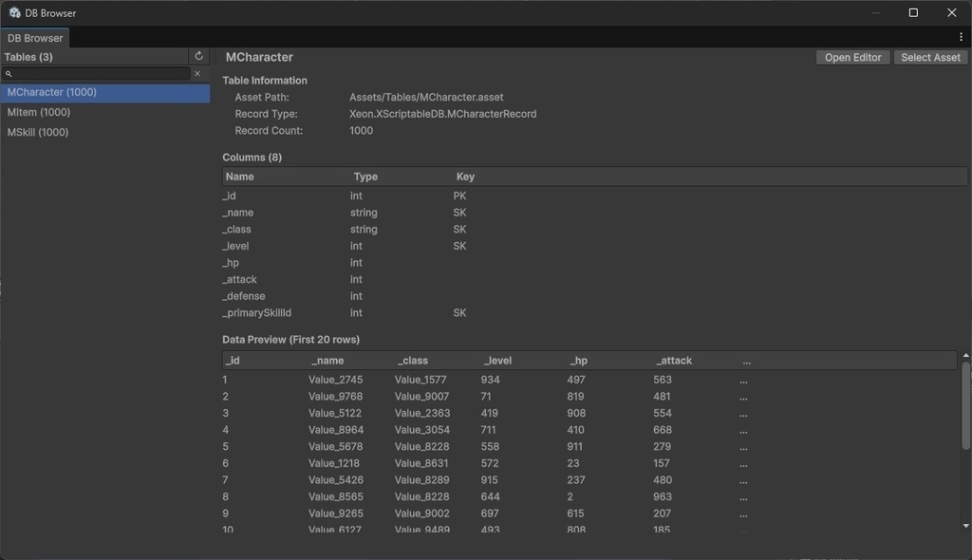The width and height of the screenshot is (972, 560).
Task: Maximize the DB Browser window
Action: coord(913,13)
